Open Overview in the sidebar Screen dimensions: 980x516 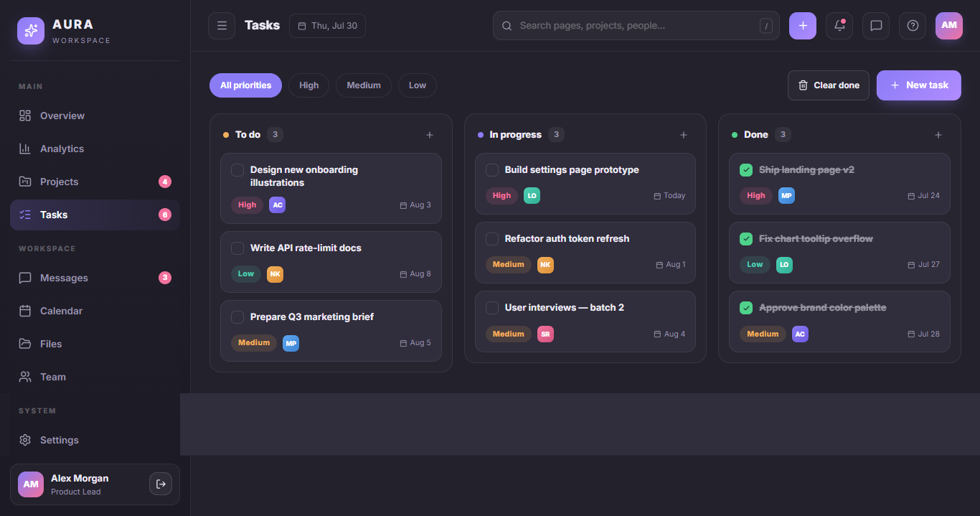[x=95, y=116]
